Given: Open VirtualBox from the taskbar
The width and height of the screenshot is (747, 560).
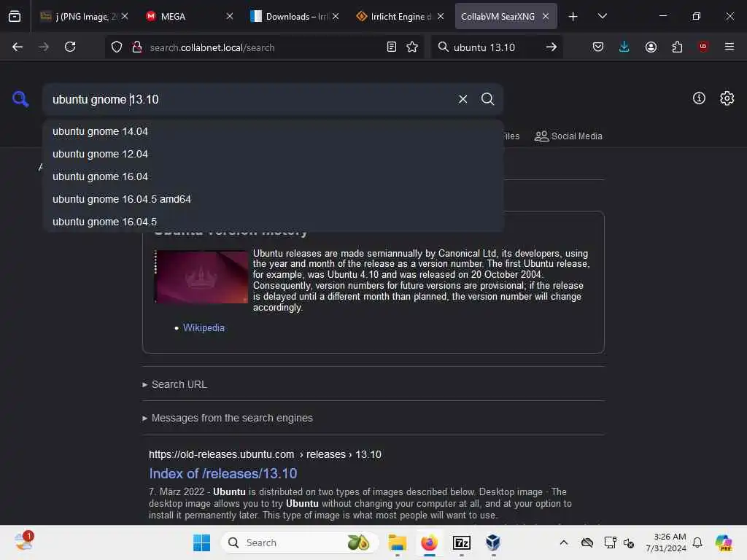Looking at the screenshot, I should pos(493,542).
